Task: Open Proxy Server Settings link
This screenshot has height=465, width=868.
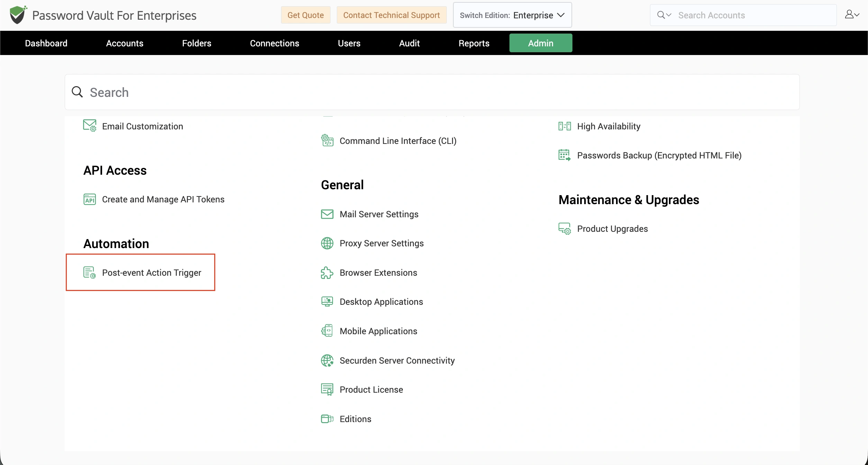Action: click(382, 243)
